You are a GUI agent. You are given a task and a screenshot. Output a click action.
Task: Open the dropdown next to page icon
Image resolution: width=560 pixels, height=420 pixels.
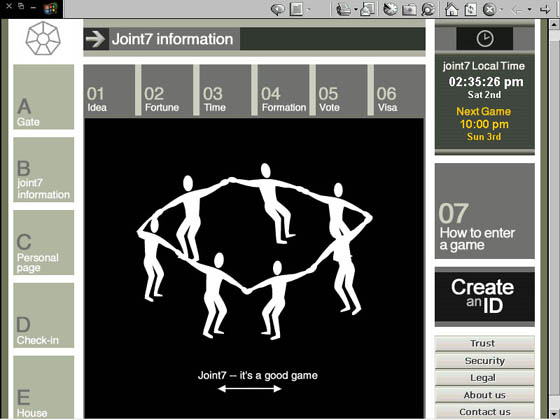(308, 10)
